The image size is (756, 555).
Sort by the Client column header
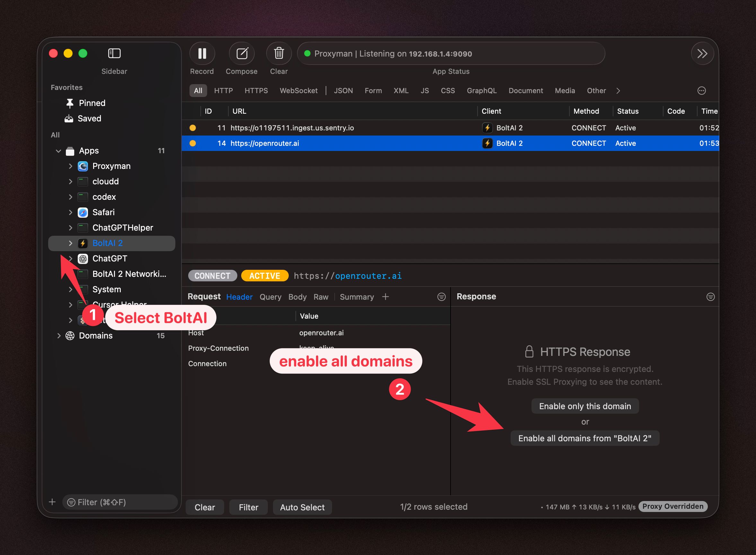click(x=523, y=111)
